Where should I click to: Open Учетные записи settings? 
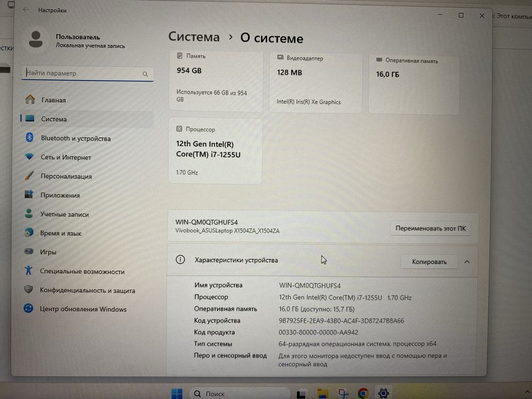87,214
